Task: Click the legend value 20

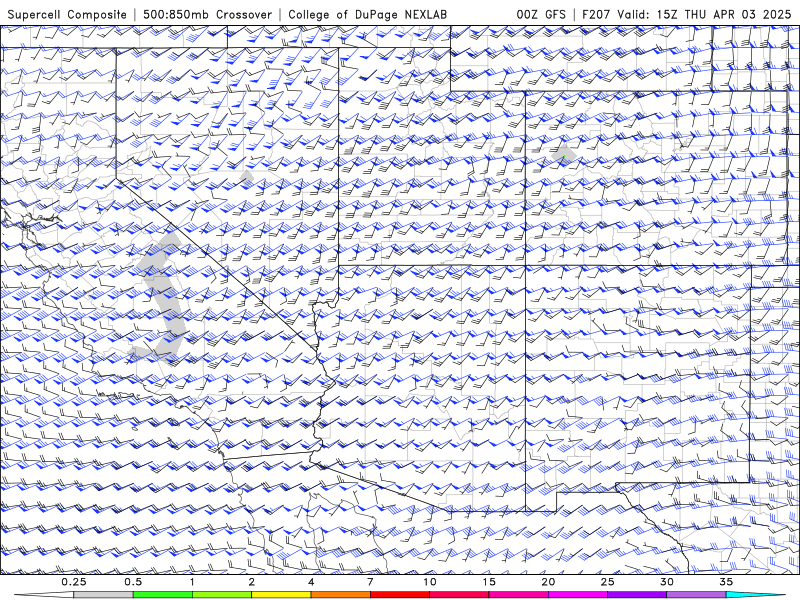Action: pos(548,582)
